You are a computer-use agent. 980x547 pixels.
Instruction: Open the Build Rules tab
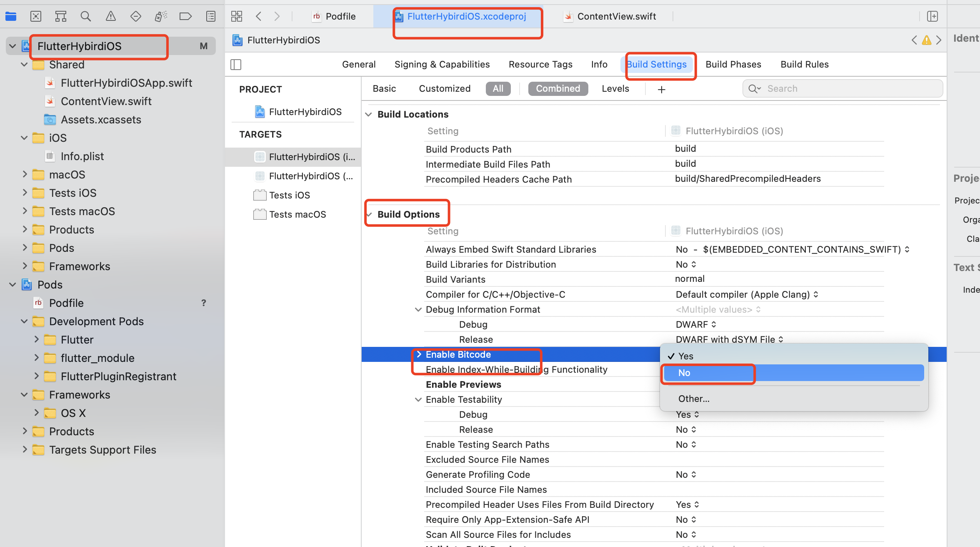[805, 64]
